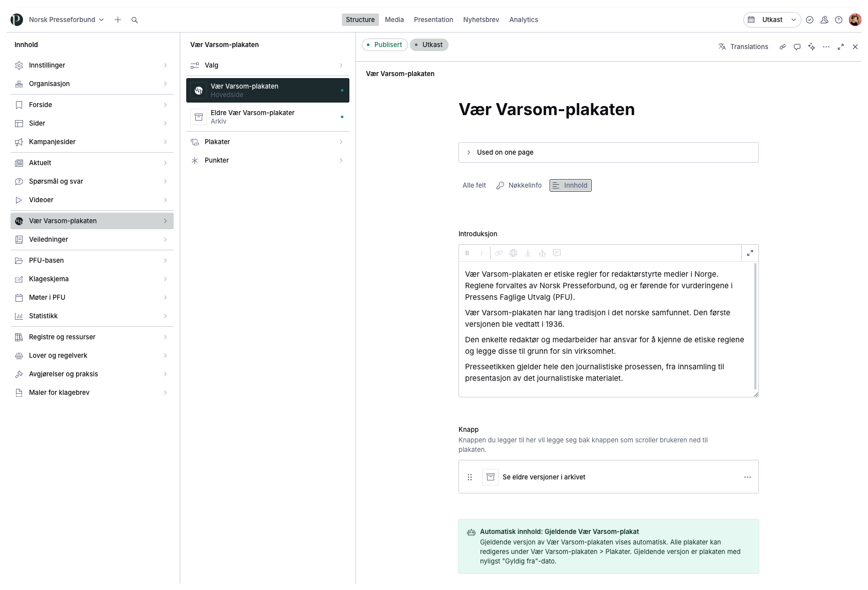Expand Forside using its chevron
The width and height of the screenshot is (868, 590).
pos(165,105)
